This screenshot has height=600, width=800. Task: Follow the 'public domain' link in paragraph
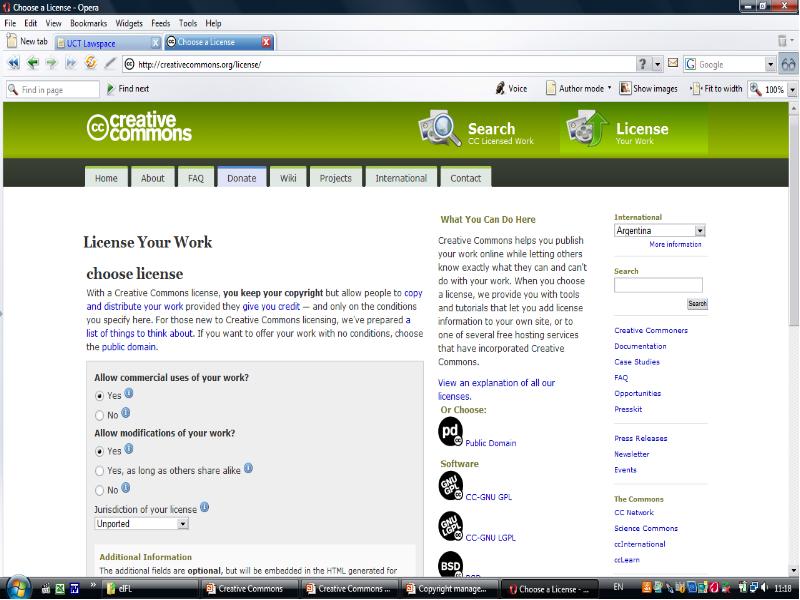tap(129, 347)
